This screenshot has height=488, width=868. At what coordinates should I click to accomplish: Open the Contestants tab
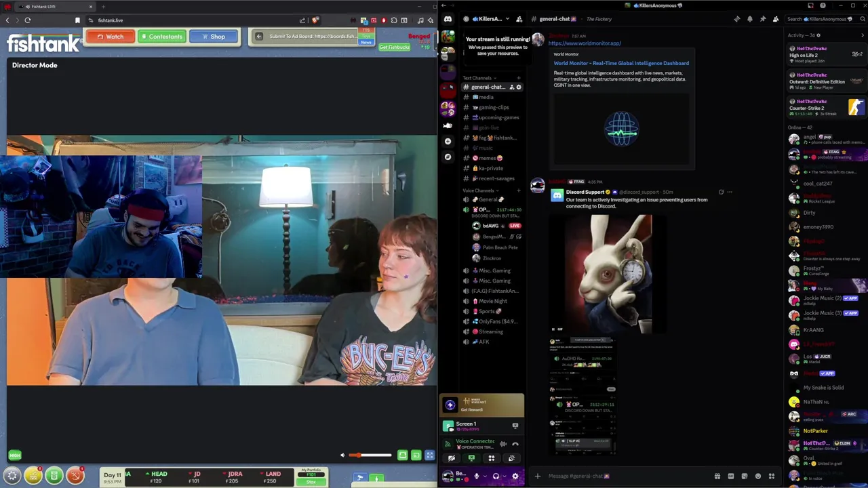161,37
